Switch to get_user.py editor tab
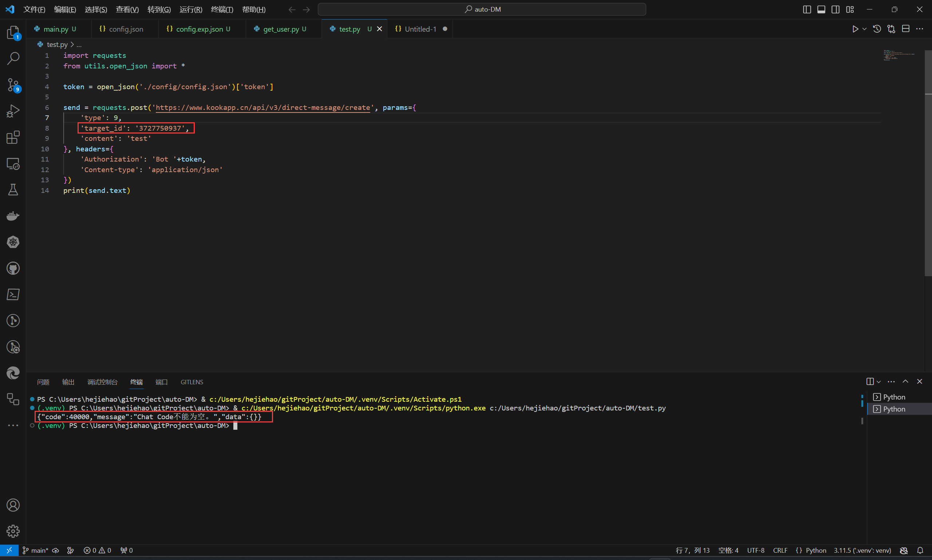The image size is (932, 560). [x=284, y=29]
